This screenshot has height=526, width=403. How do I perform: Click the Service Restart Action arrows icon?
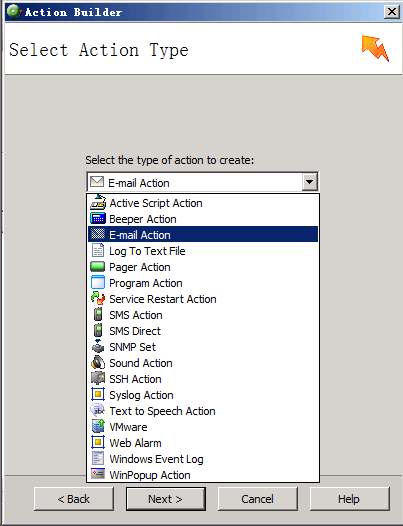[x=98, y=298]
